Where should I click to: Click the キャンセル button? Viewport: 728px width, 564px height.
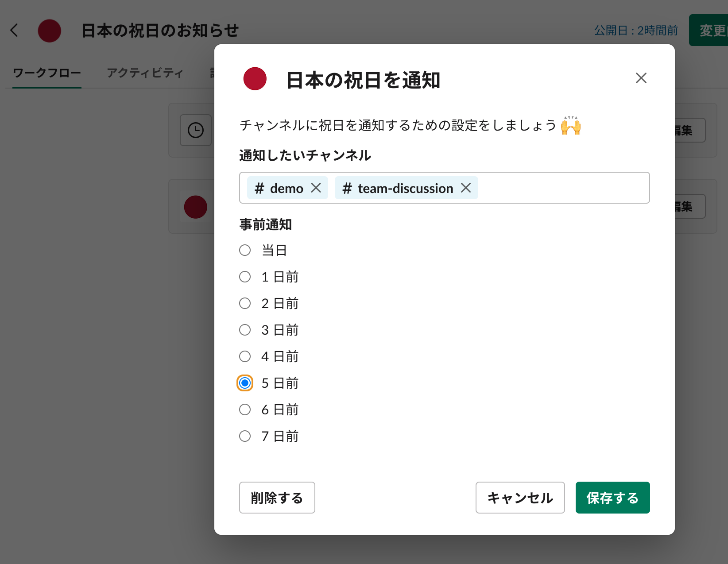pyautogui.click(x=520, y=498)
